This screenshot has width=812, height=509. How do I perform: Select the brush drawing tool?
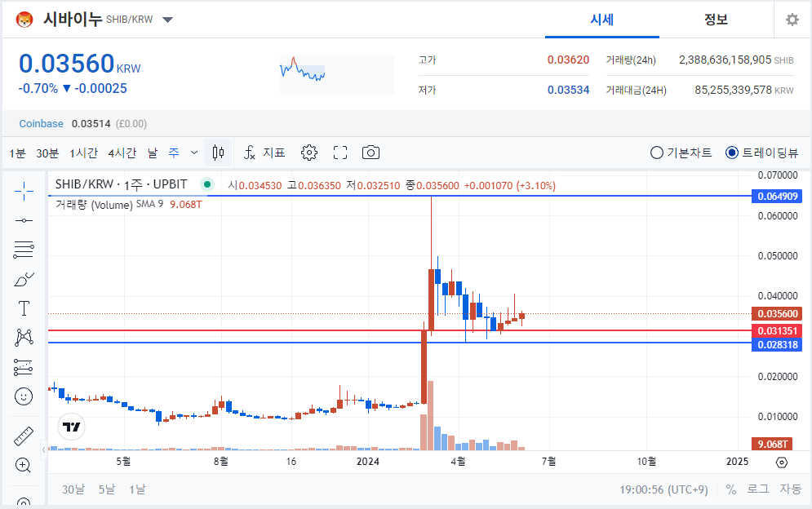pyautogui.click(x=24, y=280)
